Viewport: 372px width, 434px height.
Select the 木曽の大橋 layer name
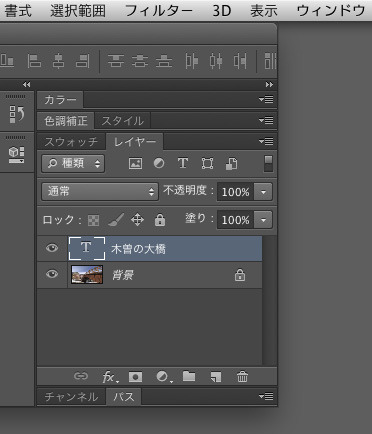tap(138, 249)
